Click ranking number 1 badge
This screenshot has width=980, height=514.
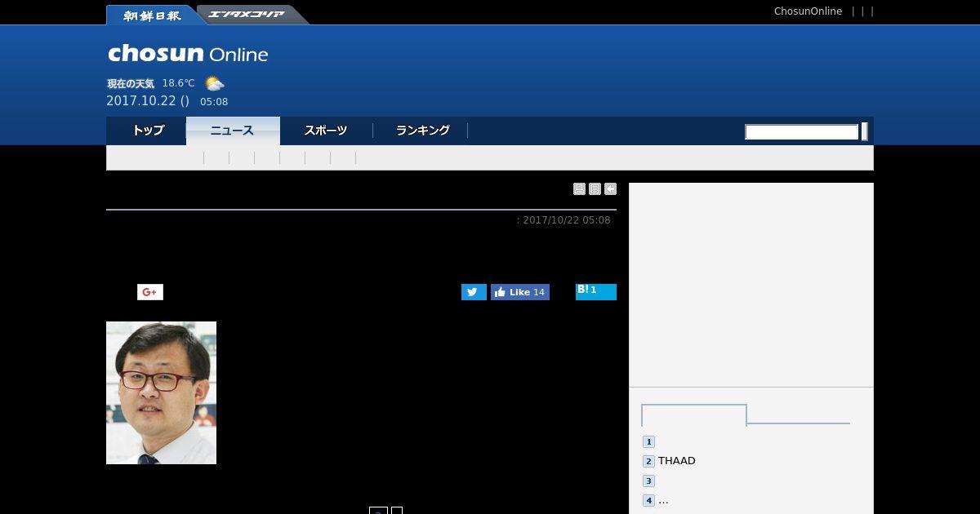pos(648,441)
